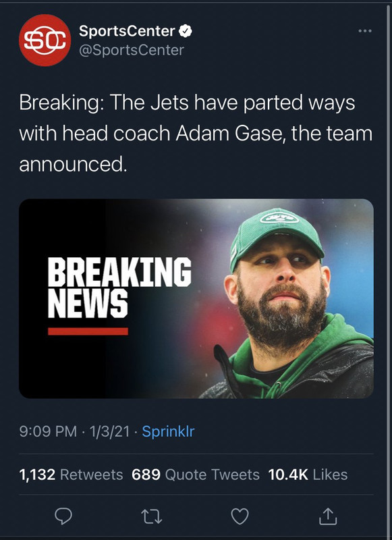
Task: View the 10.4K Likes list
Action: coord(308,475)
